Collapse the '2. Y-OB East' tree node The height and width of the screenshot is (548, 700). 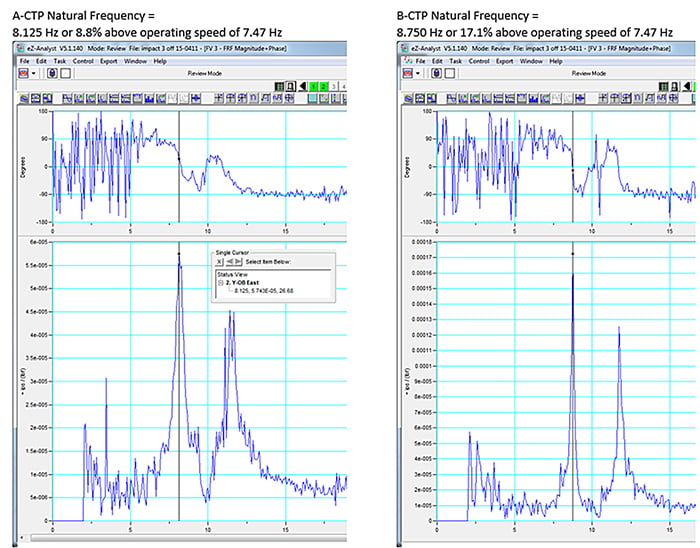coord(220,283)
